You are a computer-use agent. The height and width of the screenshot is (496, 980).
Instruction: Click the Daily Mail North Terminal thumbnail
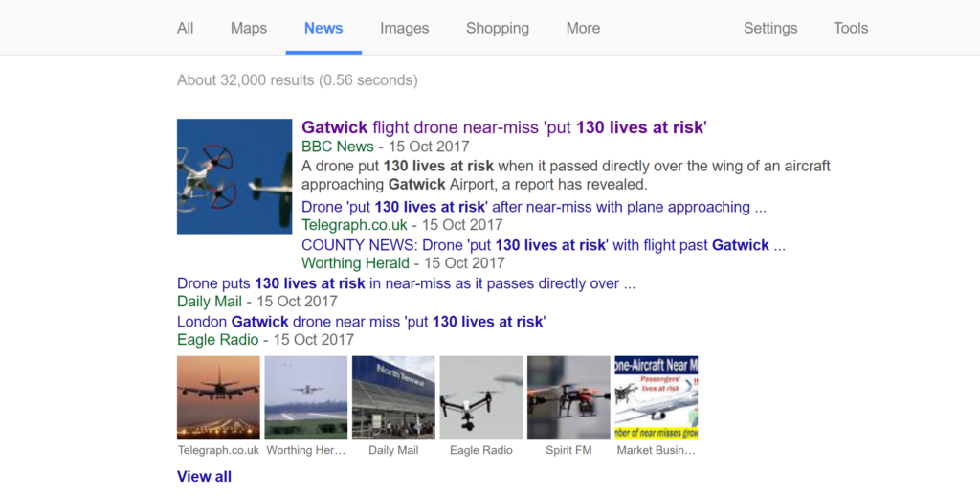click(x=393, y=397)
